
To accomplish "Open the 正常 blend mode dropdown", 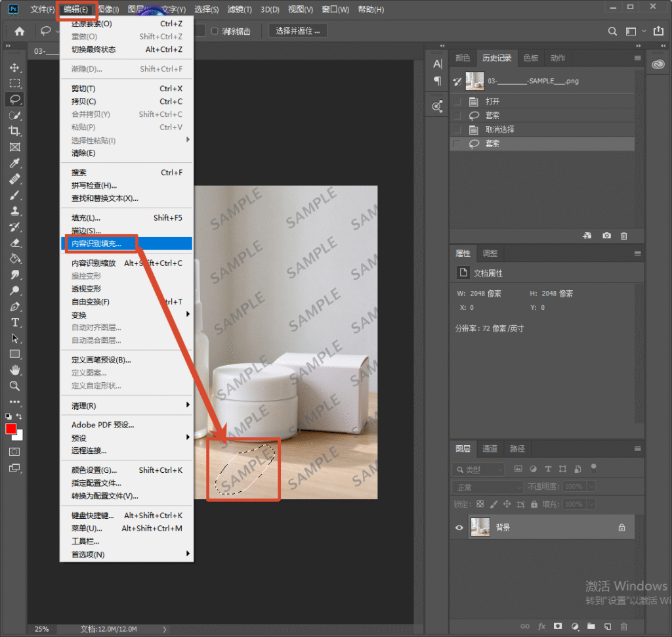I will (x=488, y=487).
